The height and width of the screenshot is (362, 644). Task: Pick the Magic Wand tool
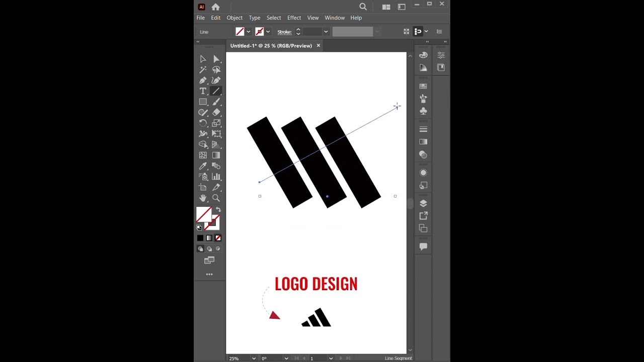203,70
